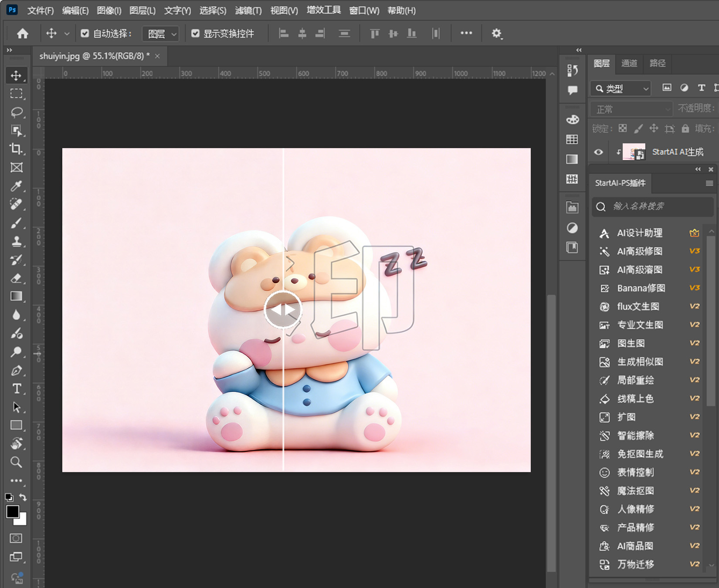Click the black foreground color swatch
This screenshot has height=588, width=719.
point(12,511)
